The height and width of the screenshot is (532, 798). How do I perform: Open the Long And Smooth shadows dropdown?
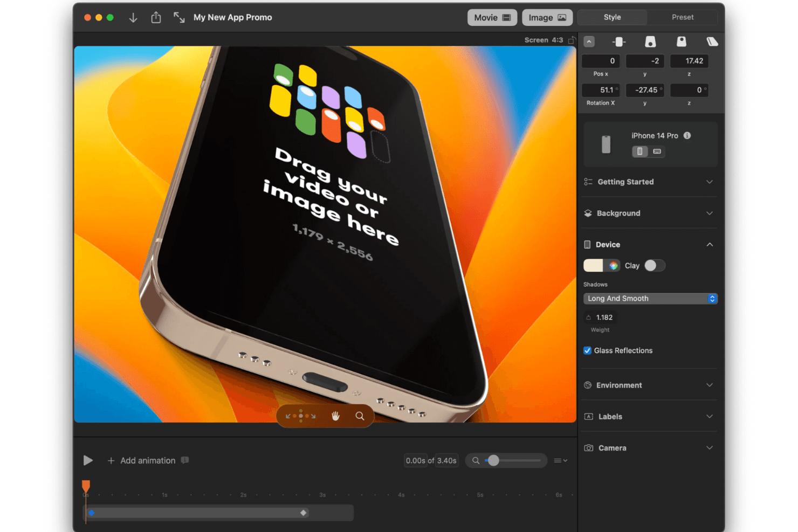650,298
